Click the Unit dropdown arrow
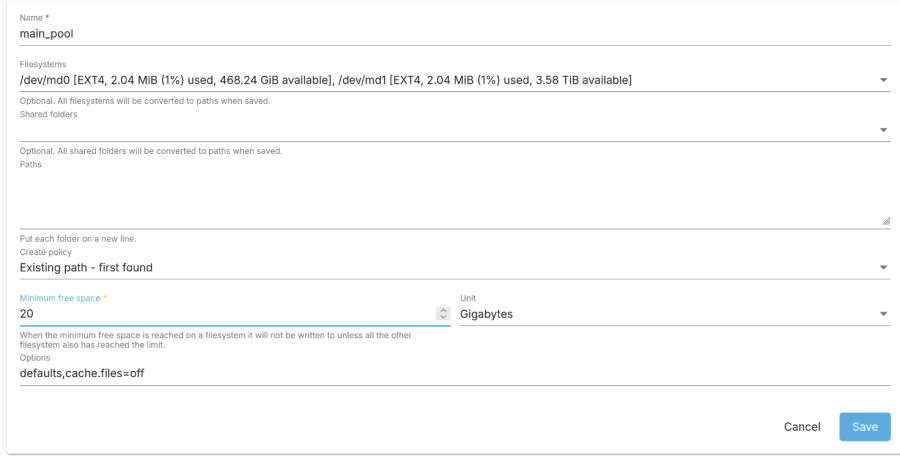This screenshot has height=456, width=900. point(884,314)
